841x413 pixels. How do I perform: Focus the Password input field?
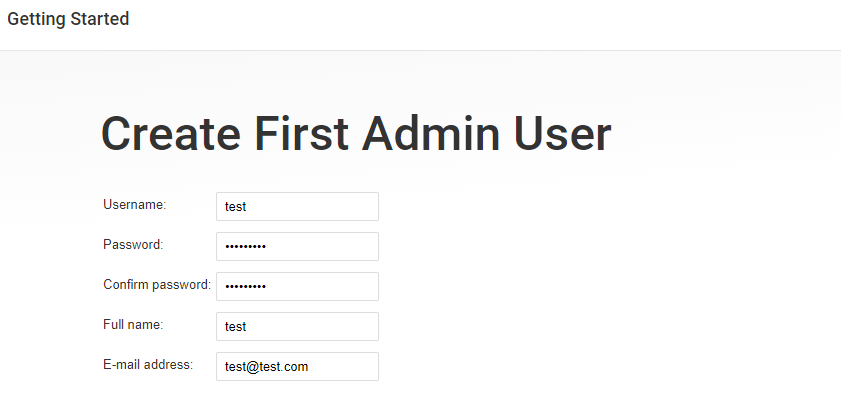297,247
